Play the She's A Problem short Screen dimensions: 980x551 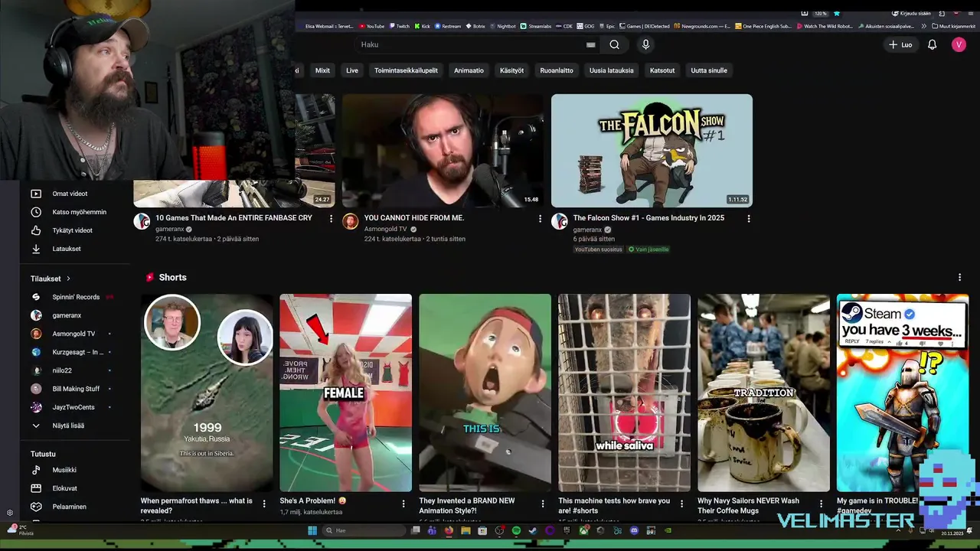345,393
